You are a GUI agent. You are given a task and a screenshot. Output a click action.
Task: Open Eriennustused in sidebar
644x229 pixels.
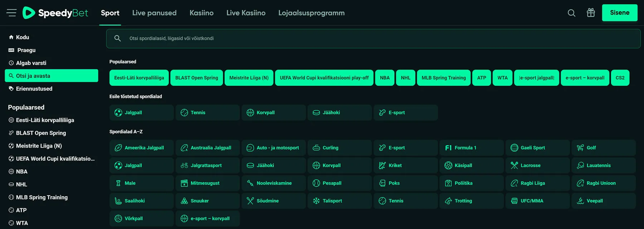[x=34, y=89]
